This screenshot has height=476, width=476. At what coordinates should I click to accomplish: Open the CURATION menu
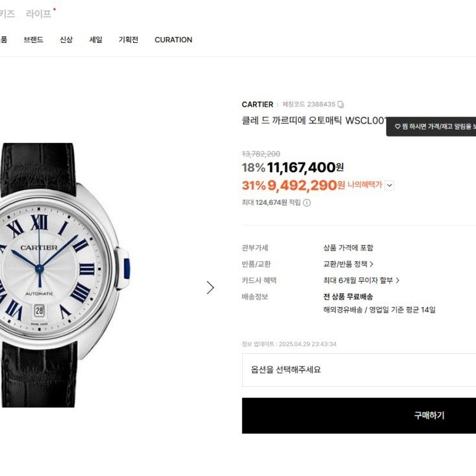click(174, 40)
